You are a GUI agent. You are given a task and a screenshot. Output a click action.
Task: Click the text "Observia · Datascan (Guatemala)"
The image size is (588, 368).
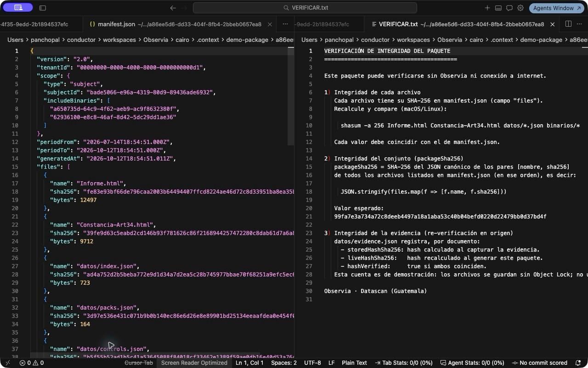pos(375,291)
